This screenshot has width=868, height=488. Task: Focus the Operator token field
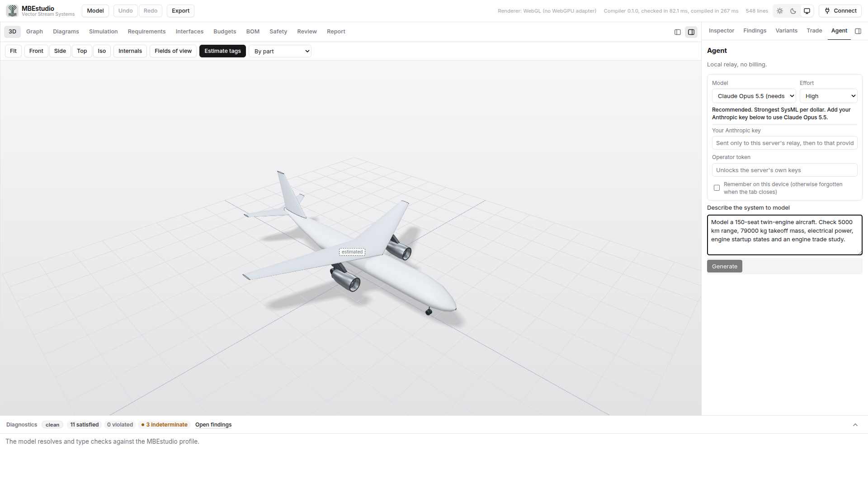[784, 170]
